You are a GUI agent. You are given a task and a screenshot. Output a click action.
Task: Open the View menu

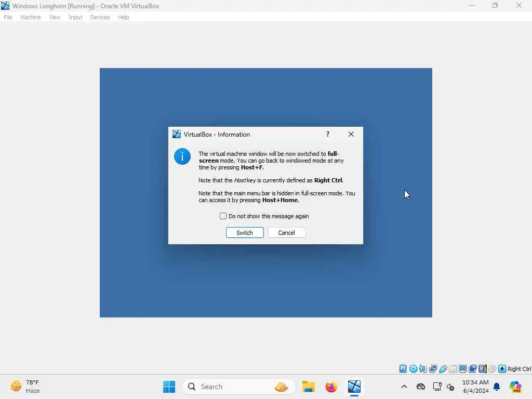click(x=54, y=17)
